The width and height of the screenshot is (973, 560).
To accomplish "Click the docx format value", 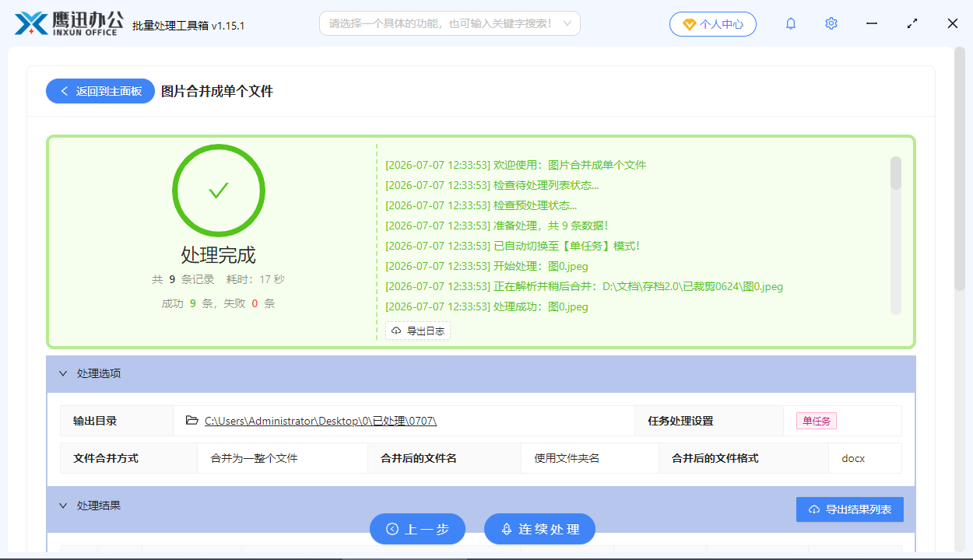I will pyautogui.click(x=853, y=458).
